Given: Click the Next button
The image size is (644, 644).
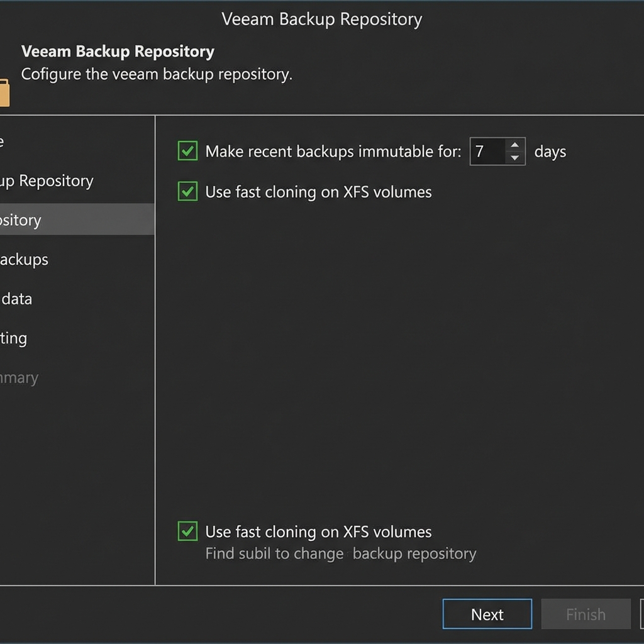Looking at the screenshot, I should [x=487, y=614].
